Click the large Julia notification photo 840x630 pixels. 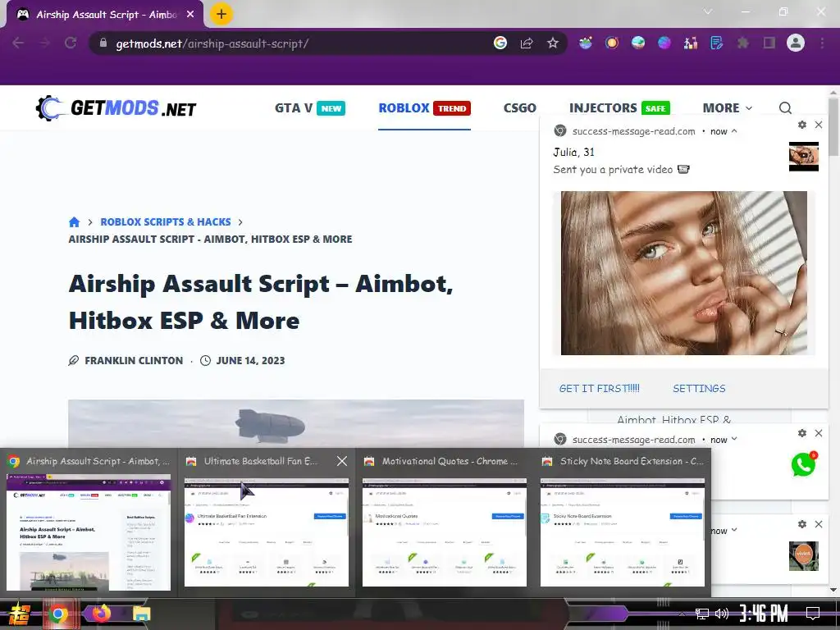[683, 272]
